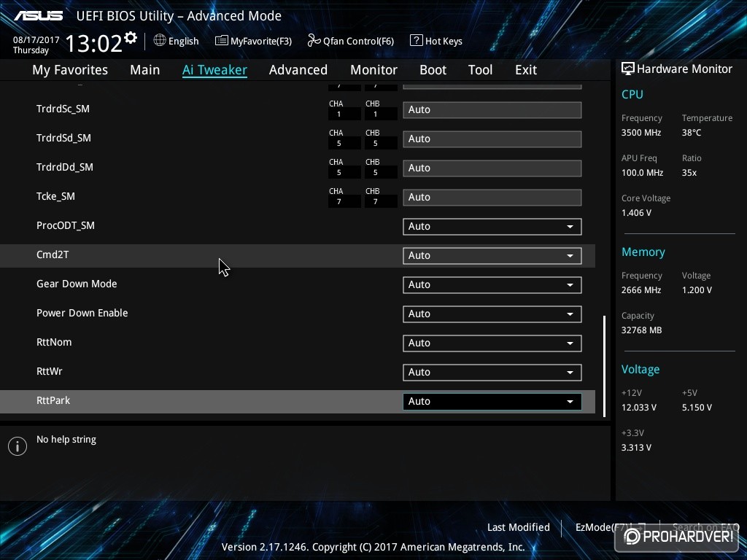The width and height of the screenshot is (747, 560).
Task: Open Qfan Control(F6) text label
Action: pos(359,42)
